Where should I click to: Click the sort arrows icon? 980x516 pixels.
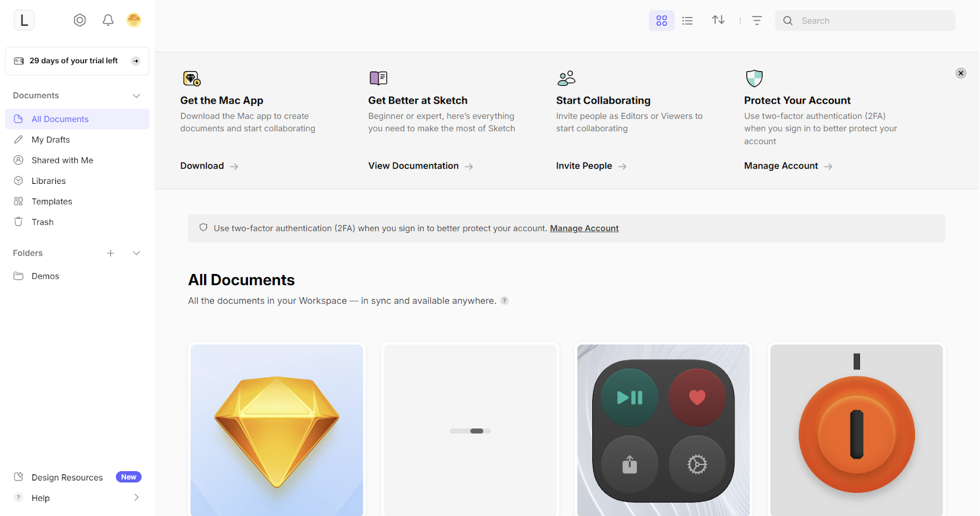pyautogui.click(x=718, y=20)
